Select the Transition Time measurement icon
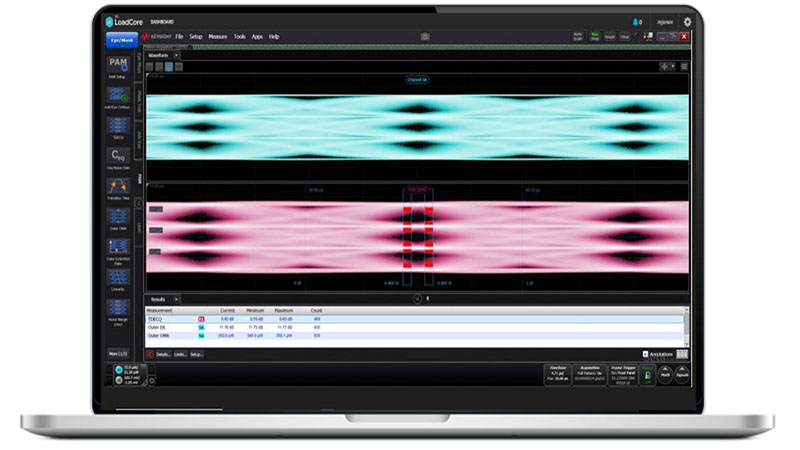Screen dimensions: 800x450 [118, 186]
